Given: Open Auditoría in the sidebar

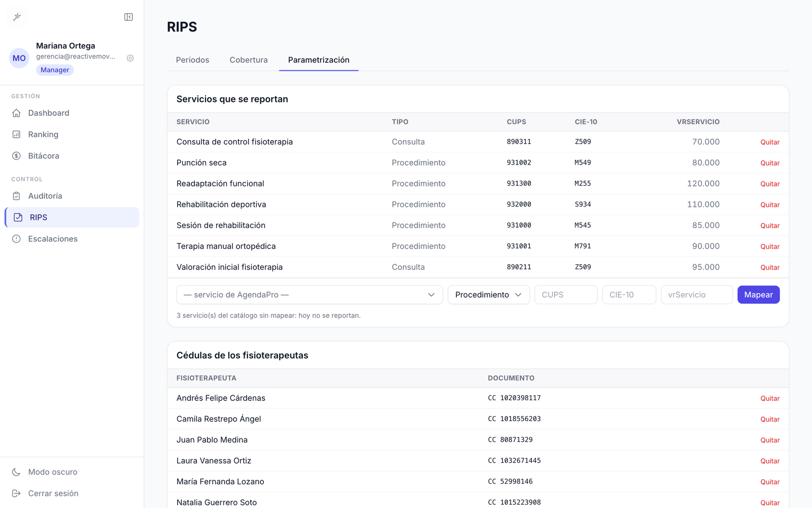Looking at the screenshot, I should [x=72, y=196].
